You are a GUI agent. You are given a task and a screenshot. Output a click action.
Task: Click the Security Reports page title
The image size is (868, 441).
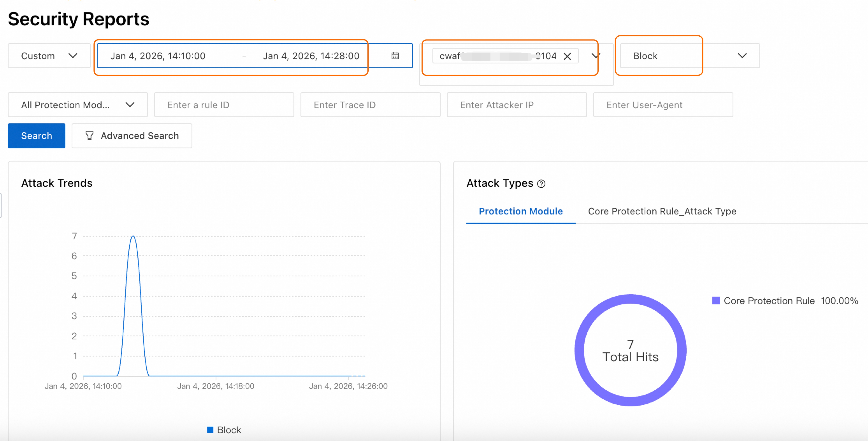[78, 19]
